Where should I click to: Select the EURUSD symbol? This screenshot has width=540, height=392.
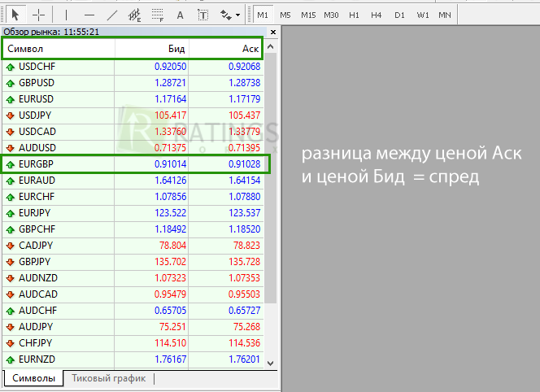click(36, 99)
